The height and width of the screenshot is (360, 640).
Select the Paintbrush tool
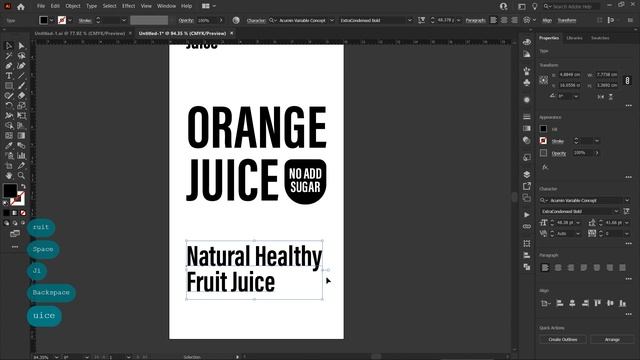click(21, 86)
